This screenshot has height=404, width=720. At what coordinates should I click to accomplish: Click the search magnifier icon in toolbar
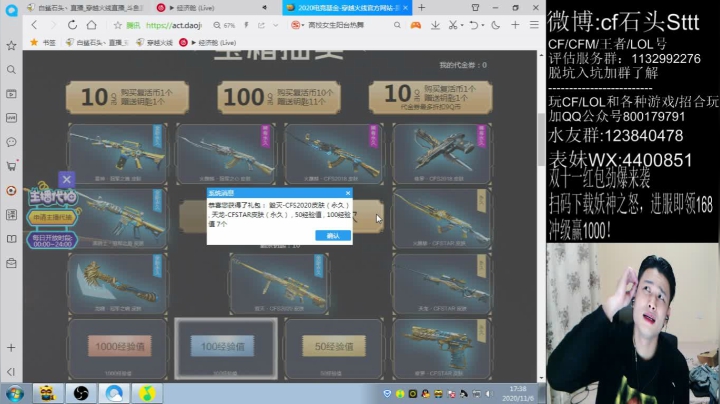[397, 25]
